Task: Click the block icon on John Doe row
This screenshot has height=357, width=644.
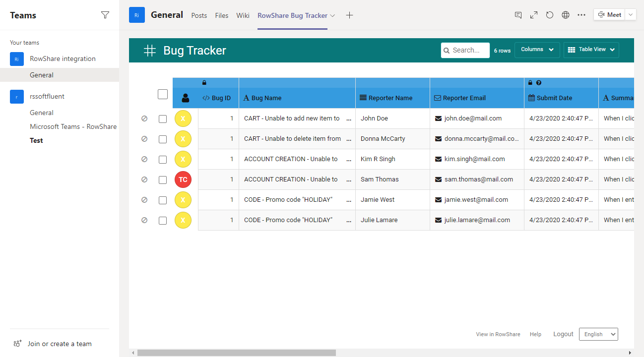Action: pos(144,119)
